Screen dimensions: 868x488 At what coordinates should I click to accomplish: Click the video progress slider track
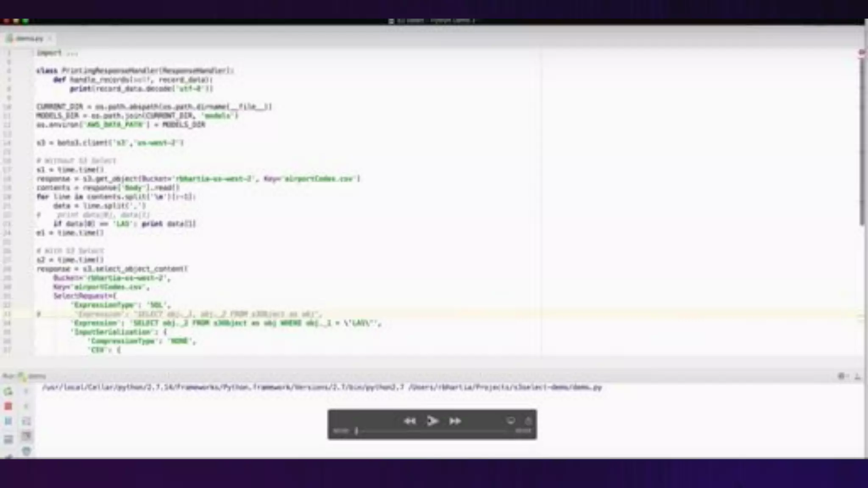pos(432,431)
